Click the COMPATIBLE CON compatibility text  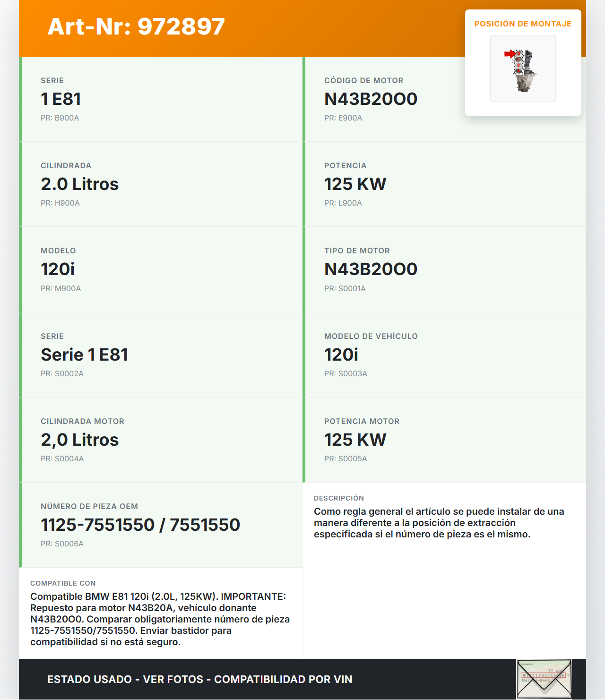click(x=160, y=619)
